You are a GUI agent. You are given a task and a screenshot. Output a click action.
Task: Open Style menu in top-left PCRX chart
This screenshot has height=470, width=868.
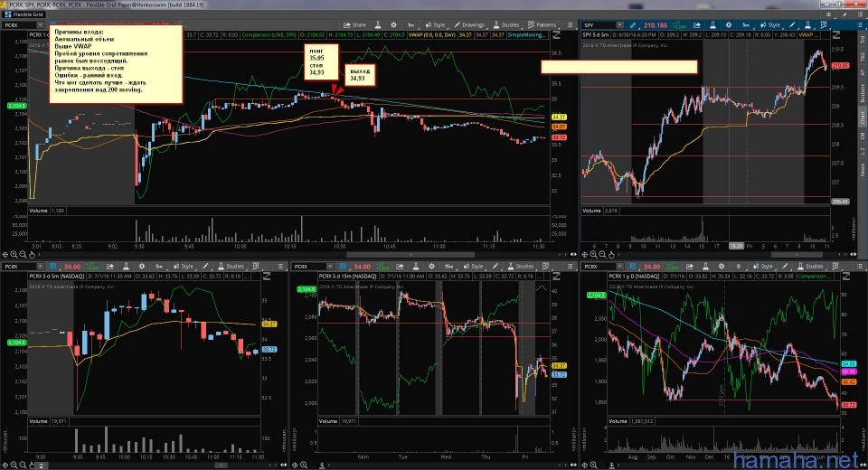coord(435,25)
